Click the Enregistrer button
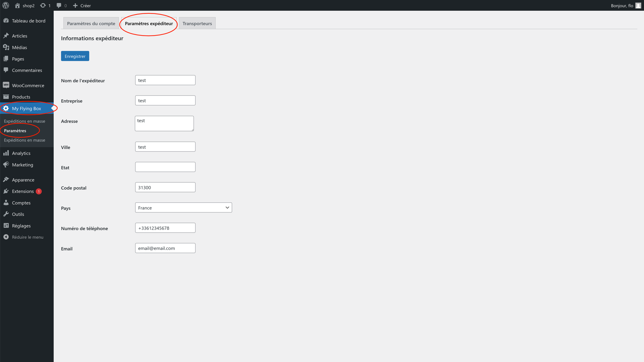The width and height of the screenshot is (644, 362). coord(75,56)
